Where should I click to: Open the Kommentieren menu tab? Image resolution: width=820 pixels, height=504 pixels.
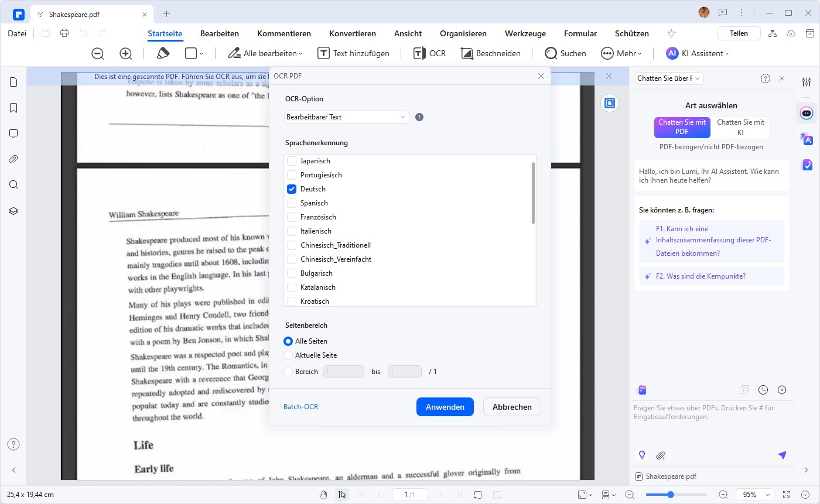284,33
